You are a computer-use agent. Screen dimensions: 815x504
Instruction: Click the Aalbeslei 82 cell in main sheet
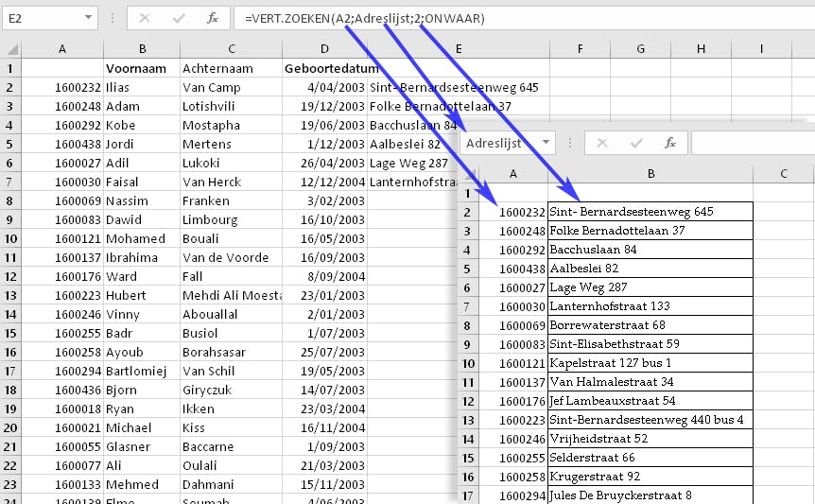pos(413,144)
